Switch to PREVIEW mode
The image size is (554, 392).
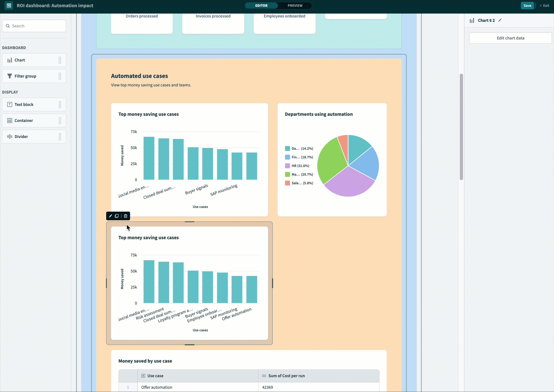click(x=295, y=6)
